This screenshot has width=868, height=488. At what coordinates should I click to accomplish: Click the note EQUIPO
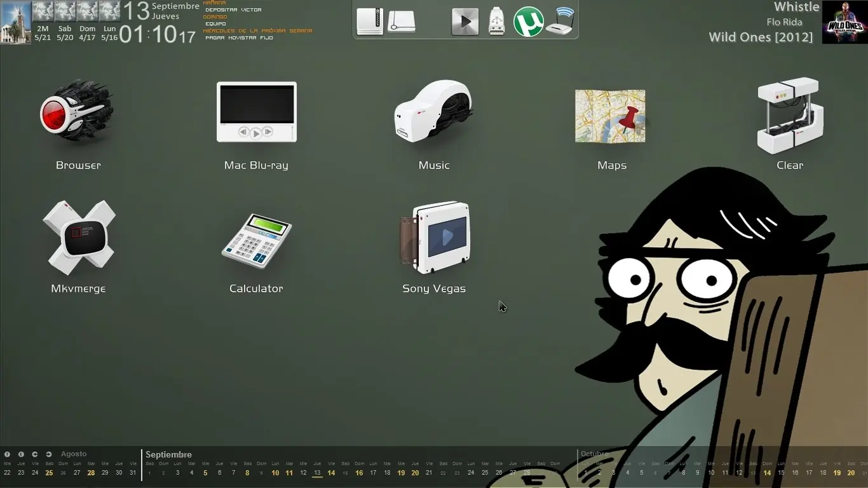tap(215, 24)
